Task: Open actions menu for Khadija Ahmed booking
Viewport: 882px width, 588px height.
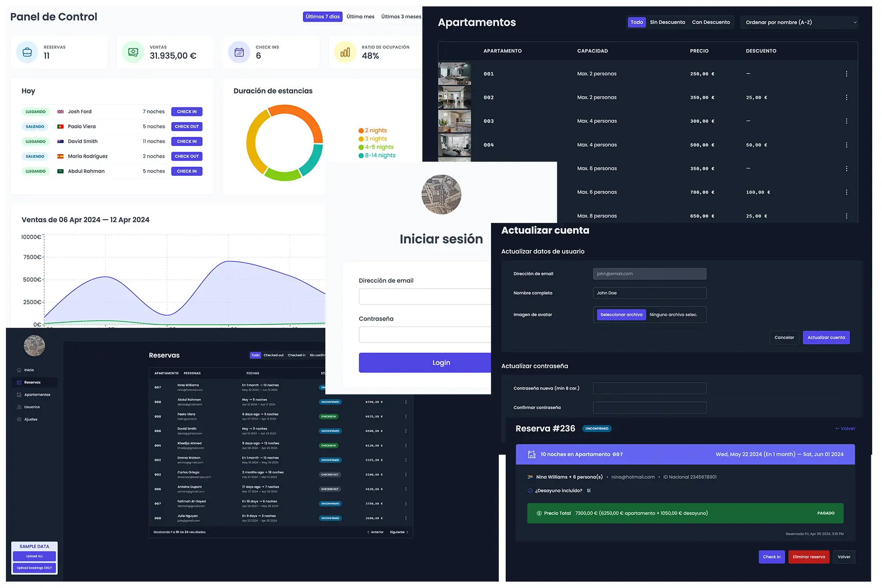Action: point(406,446)
